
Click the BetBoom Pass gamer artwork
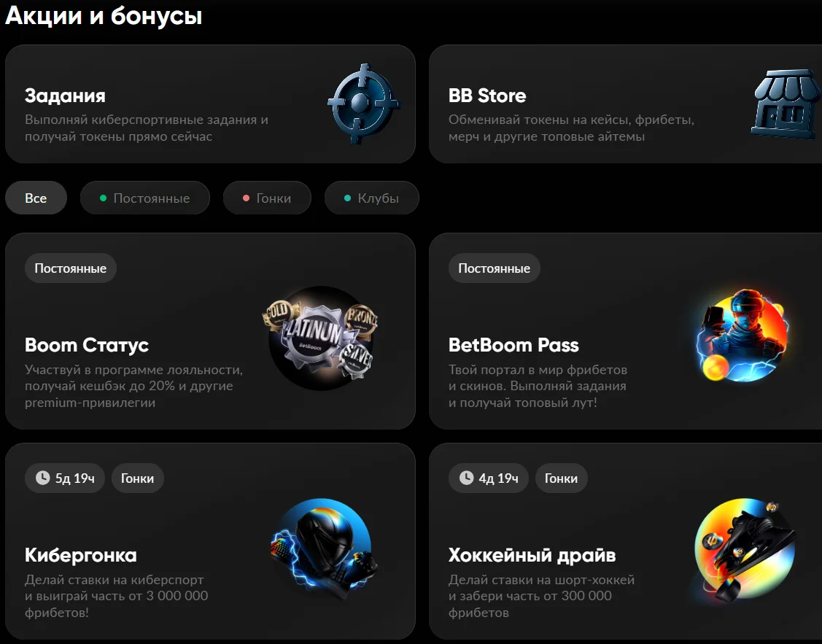740,338
